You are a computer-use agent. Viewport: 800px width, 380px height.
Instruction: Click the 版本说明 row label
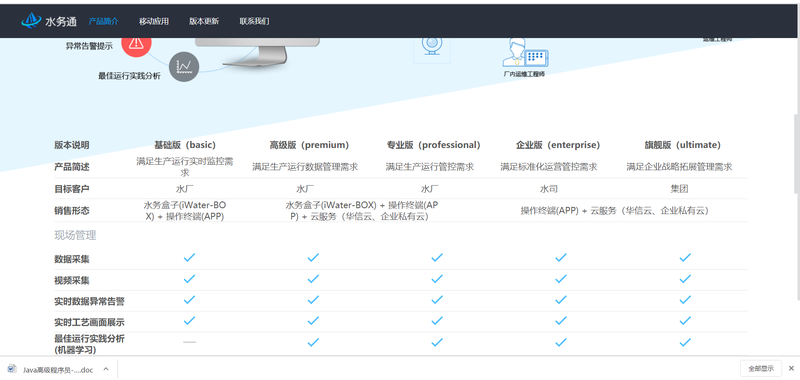point(72,145)
